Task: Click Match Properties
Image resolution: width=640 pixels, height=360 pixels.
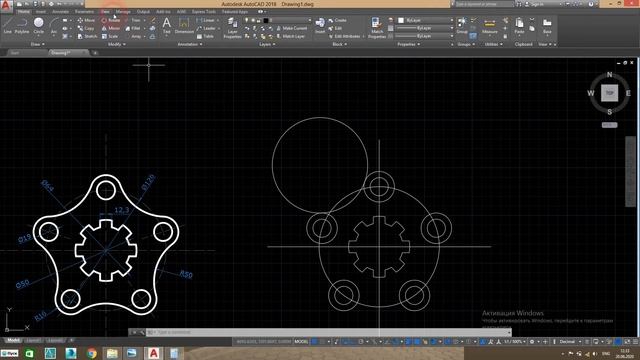Action: [x=377, y=28]
